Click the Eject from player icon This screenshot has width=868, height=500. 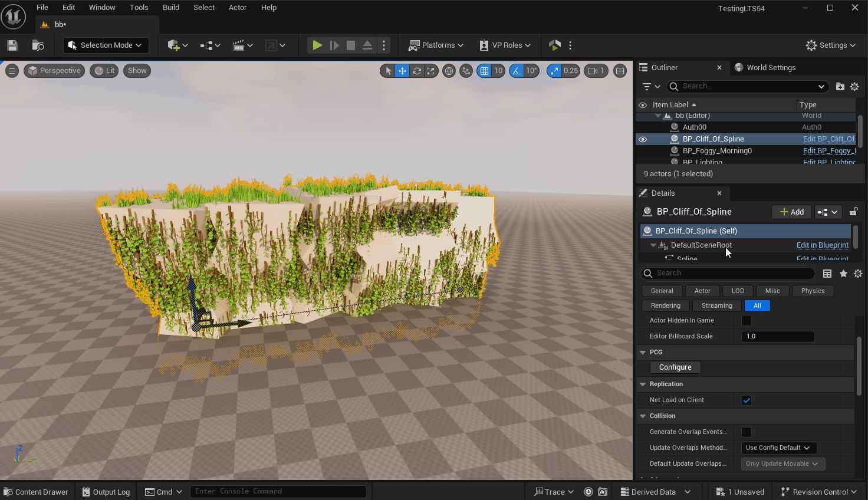point(367,45)
